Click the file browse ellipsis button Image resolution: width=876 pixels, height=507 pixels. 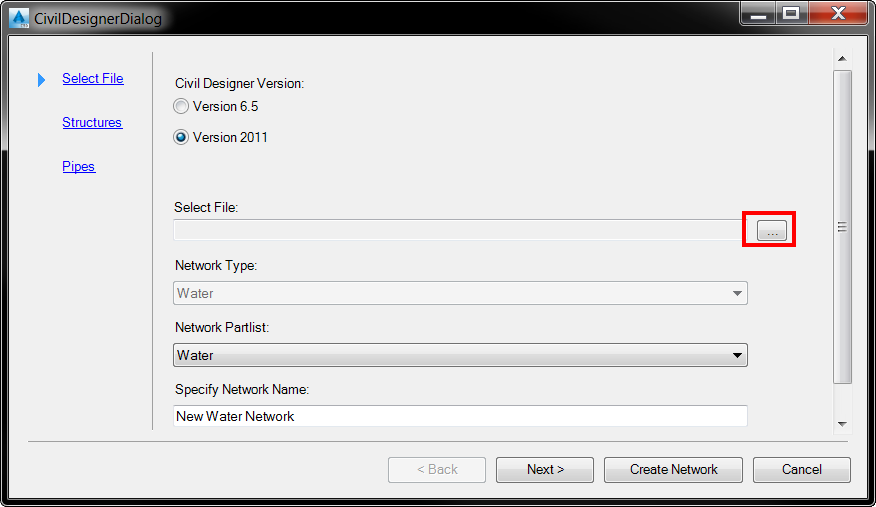tap(772, 230)
